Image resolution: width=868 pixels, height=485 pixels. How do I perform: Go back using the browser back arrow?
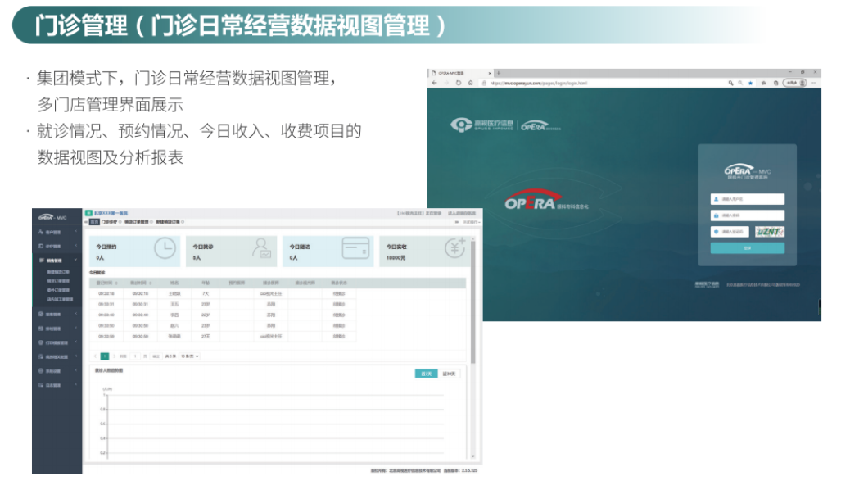(435, 83)
